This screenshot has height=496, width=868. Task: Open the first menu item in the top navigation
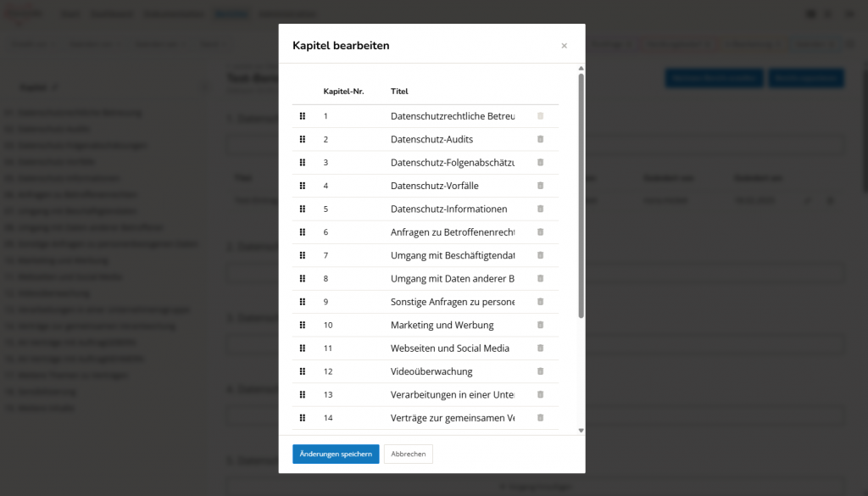pyautogui.click(x=69, y=14)
